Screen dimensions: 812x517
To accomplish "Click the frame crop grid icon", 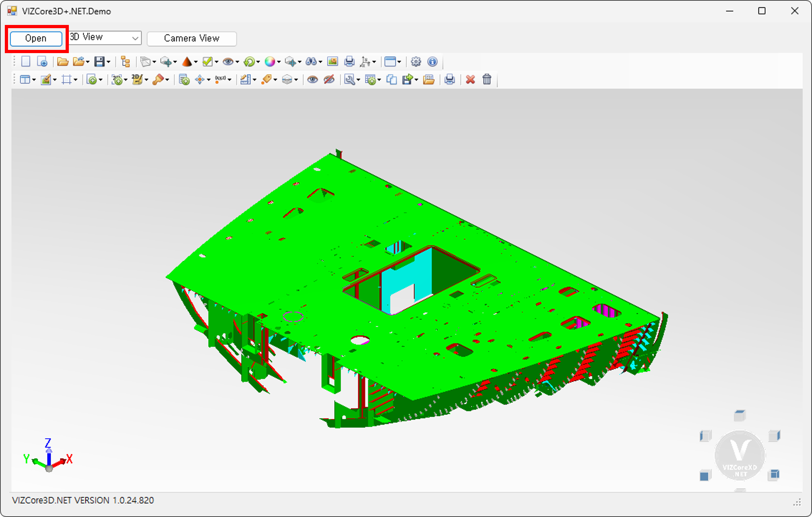I will 66,80.
